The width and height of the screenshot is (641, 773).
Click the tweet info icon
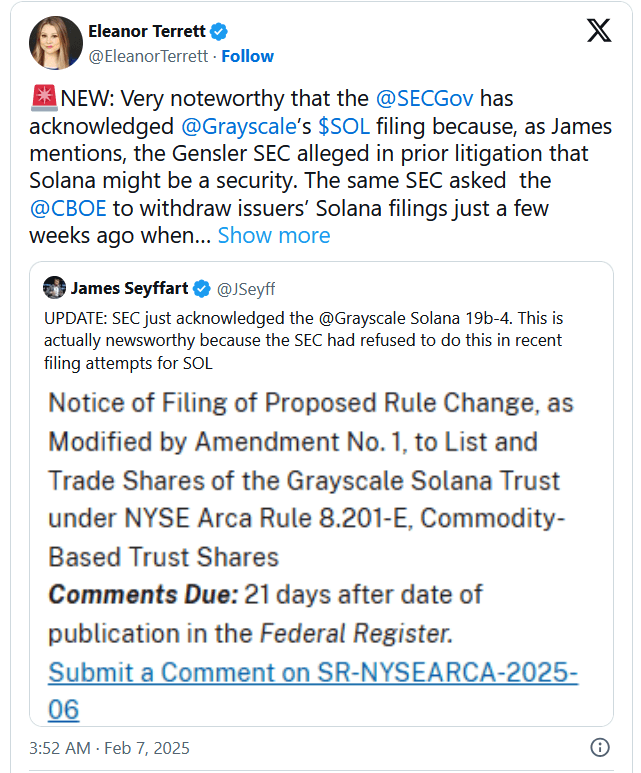pyautogui.click(x=599, y=747)
